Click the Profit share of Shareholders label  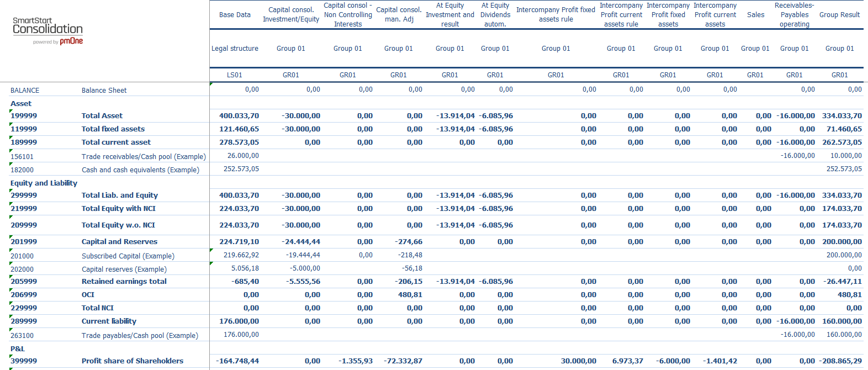133,361
